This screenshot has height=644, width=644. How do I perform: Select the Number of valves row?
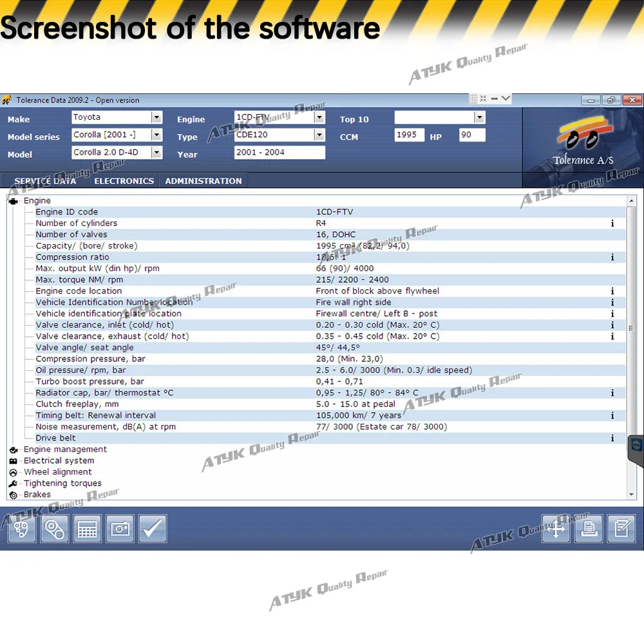(x=330, y=234)
